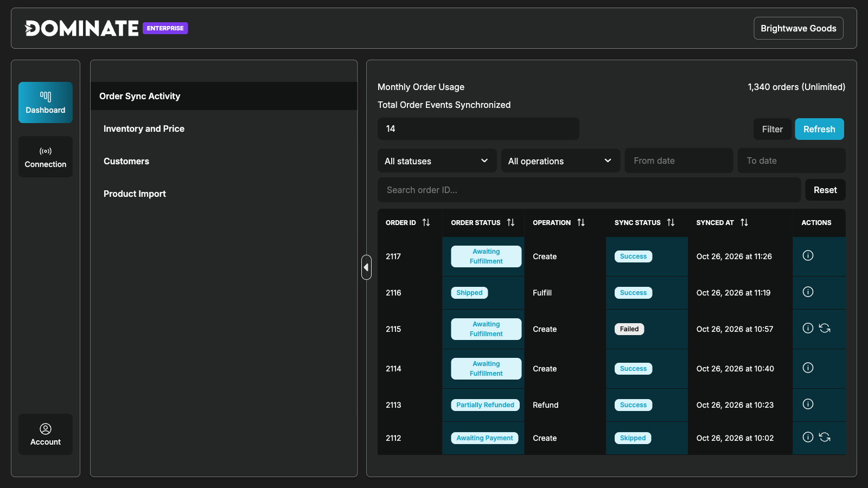Screen dimensions: 868x488
Task: Sort table by Operation
Action: point(581,222)
